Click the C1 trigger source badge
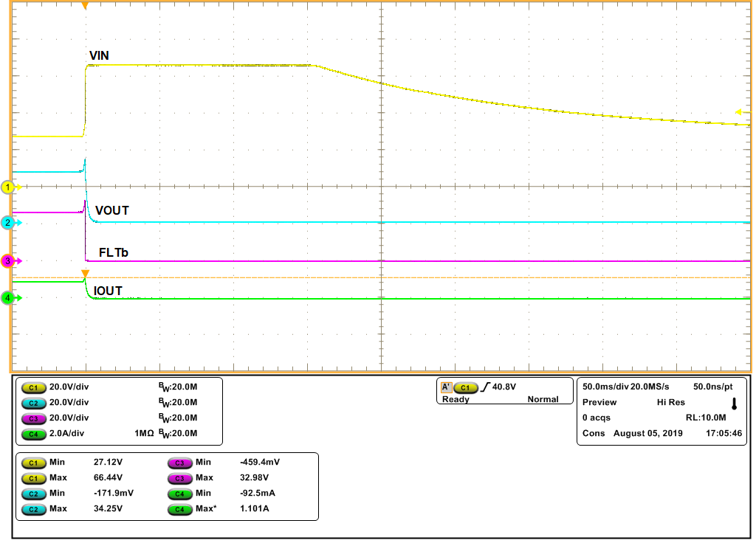 coord(465,387)
